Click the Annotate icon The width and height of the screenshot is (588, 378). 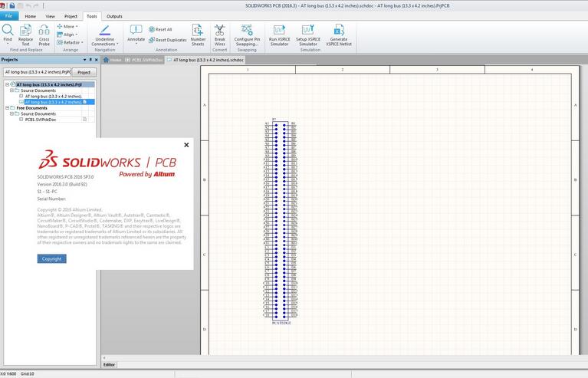point(136,30)
